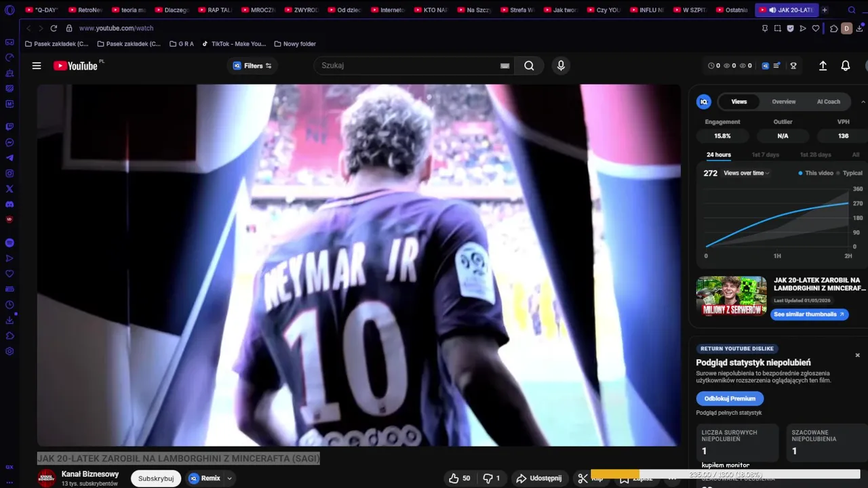This screenshot has height=488, width=868.
Task: Open the send-flow arrow icon in address bar
Action: 803,28
